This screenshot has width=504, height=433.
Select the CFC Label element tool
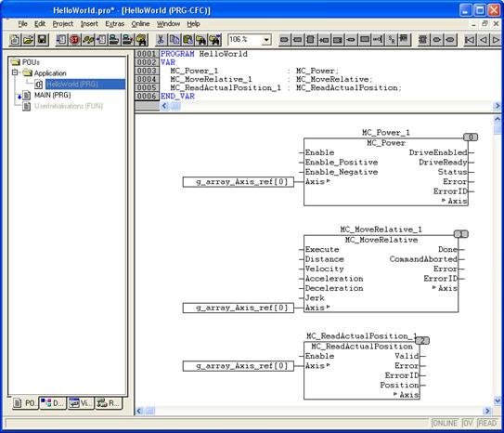click(x=338, y=40)
